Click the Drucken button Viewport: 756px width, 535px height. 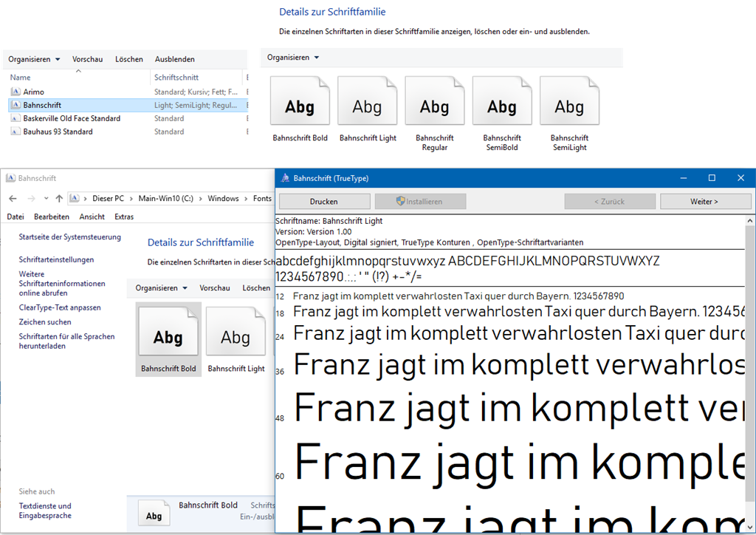pos(324,202)
